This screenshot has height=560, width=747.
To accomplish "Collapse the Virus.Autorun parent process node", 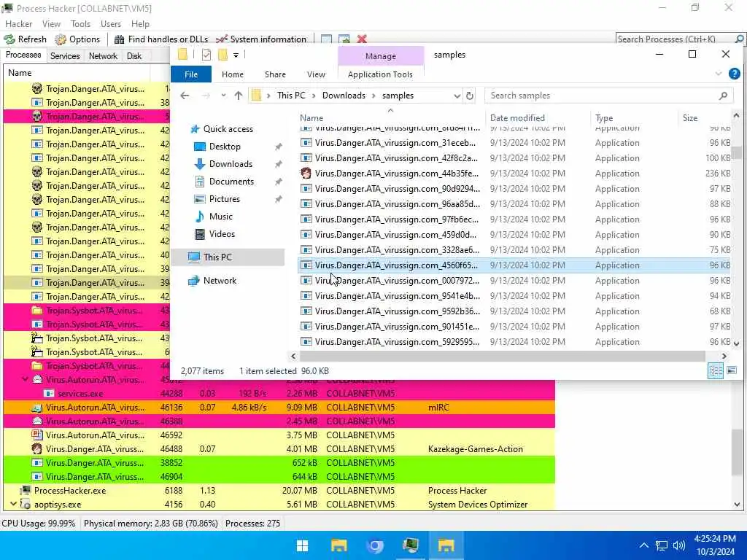I will click(25, 379).
